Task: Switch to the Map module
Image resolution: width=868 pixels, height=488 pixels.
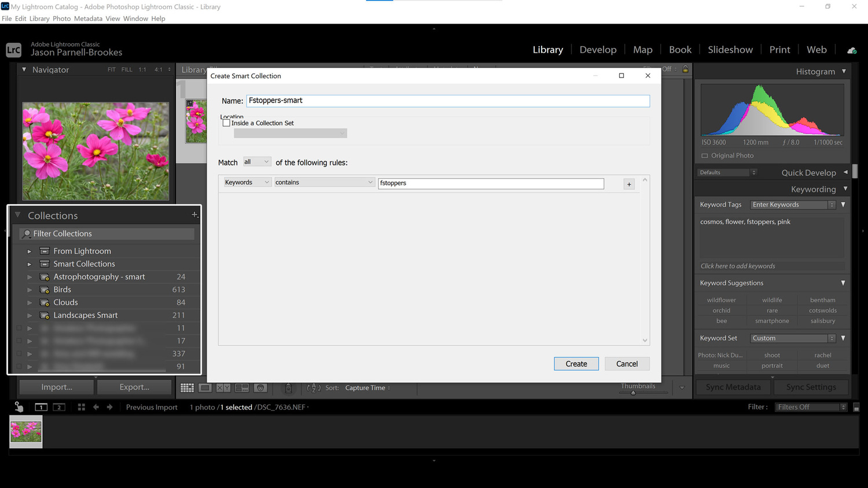Action: (642, 50)
